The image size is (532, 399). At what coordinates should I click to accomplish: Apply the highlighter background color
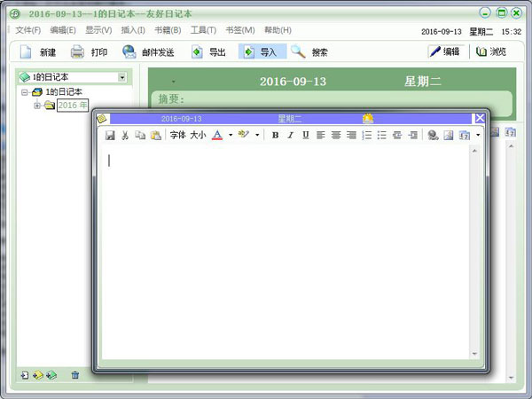coord(244,135)
